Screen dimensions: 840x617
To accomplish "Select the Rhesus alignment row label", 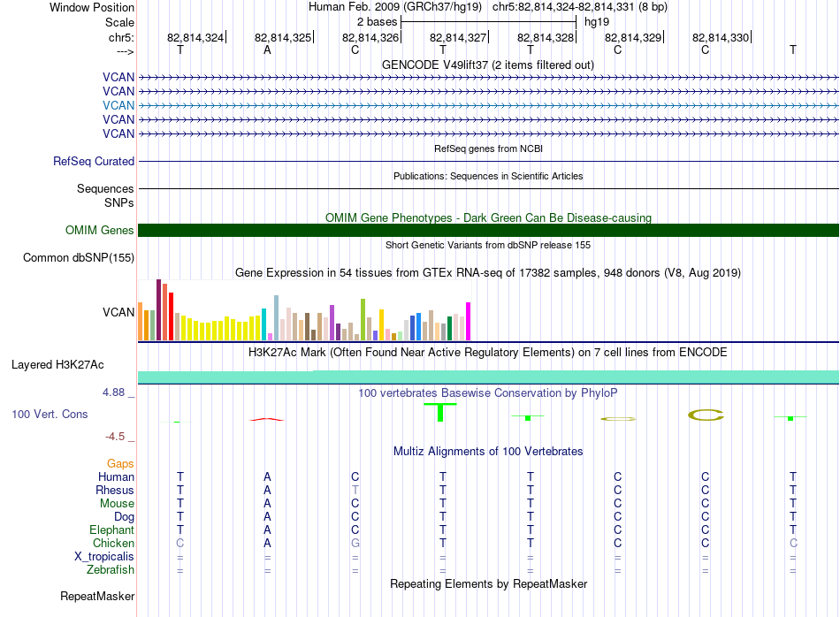I will (x=115, y=491).
